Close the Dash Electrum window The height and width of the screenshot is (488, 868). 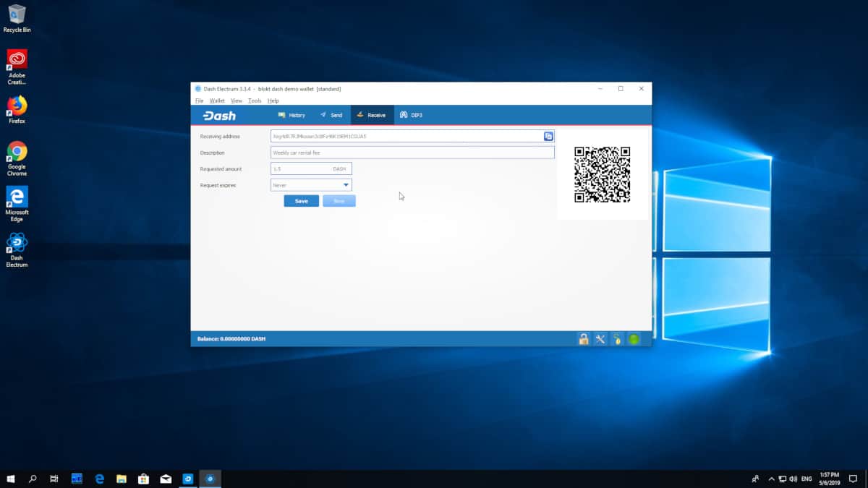[x=641, y=88]
